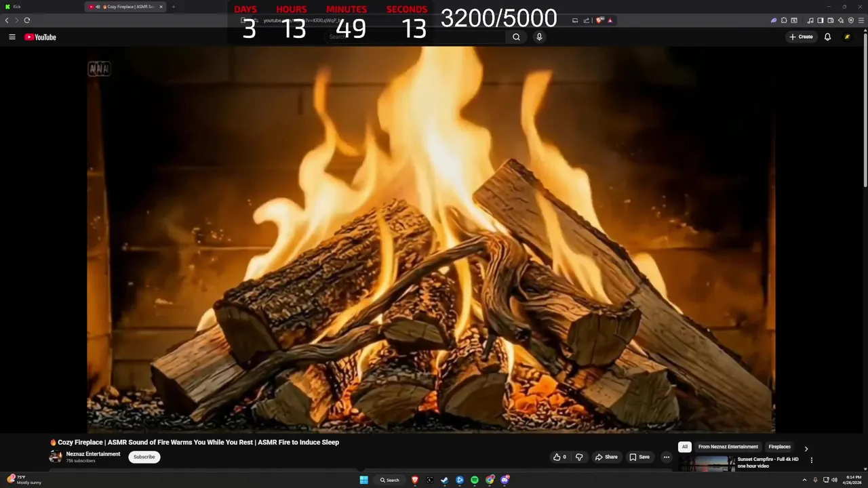Open browser main hamburger menu
The image size is (868, 488).
tap(861, 20)
